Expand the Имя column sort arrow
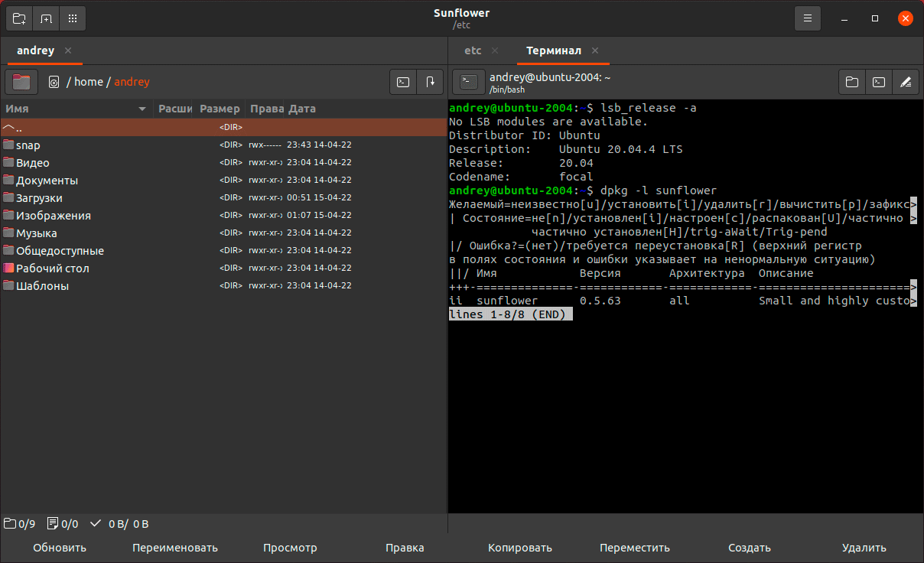The height and width of the screenshot is (563, 924). tap(142, 109)
